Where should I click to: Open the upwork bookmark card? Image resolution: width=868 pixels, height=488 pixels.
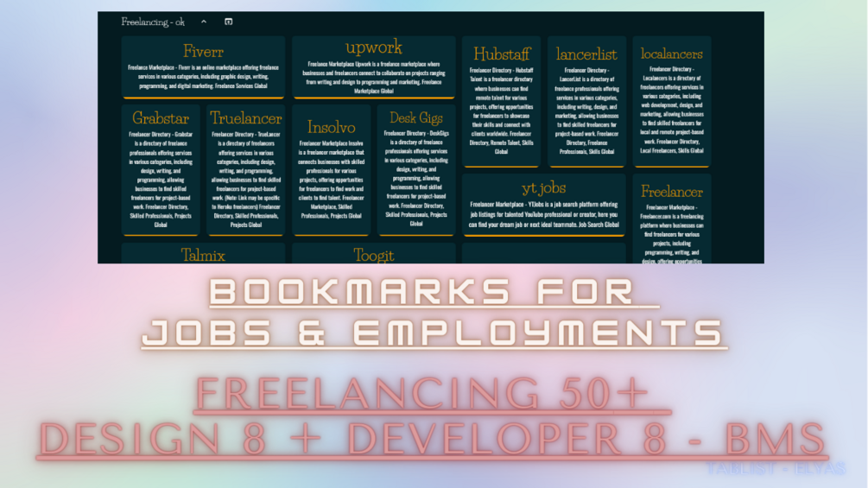[374, 67]
